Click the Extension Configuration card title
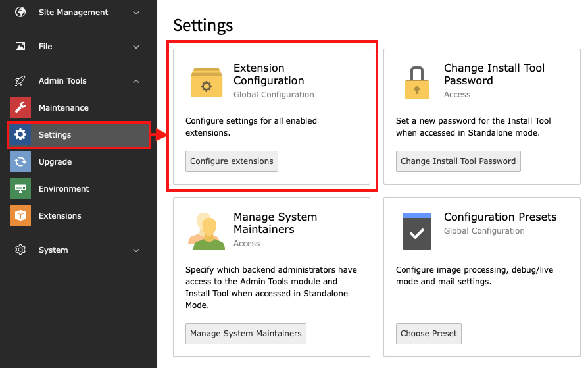Image resolution: width=588 pixels, height=368 pixels. click(268, 74)
